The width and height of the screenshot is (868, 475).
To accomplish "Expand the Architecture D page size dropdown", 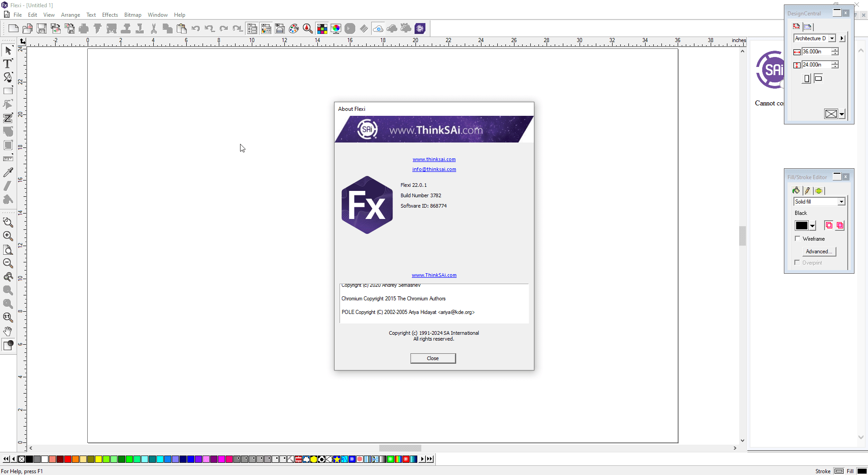I will point(832,38).
